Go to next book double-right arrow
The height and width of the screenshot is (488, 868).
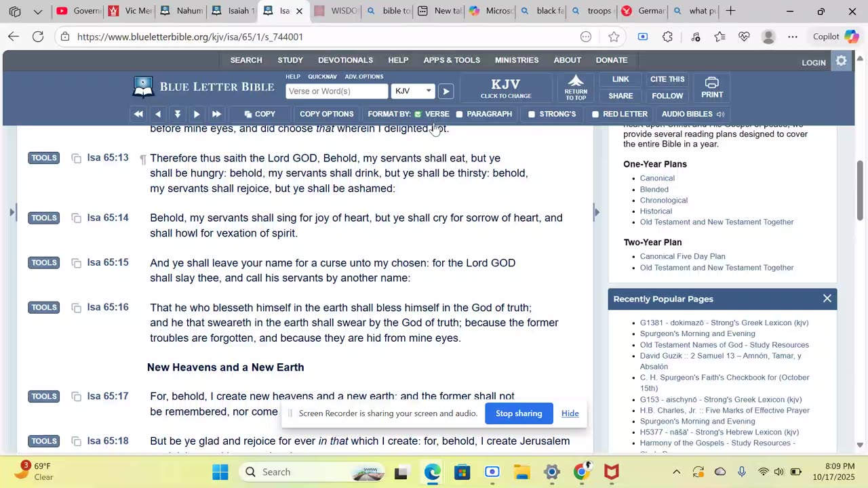tap(216, 114)
